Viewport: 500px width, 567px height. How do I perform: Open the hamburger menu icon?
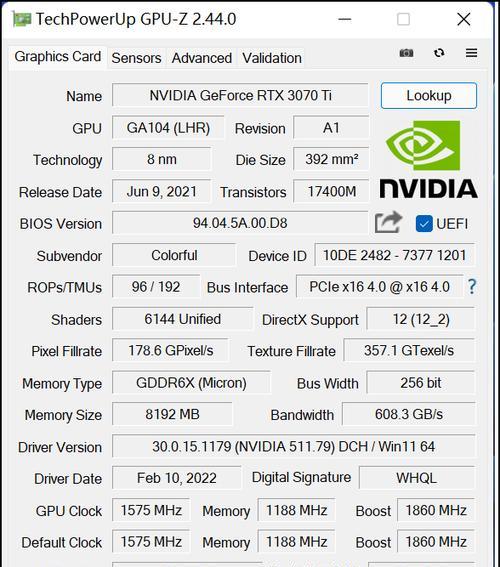(x=471, y=53)
